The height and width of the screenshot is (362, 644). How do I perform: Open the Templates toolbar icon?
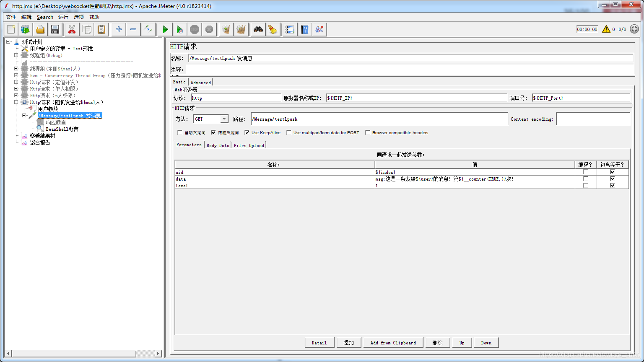26,29
